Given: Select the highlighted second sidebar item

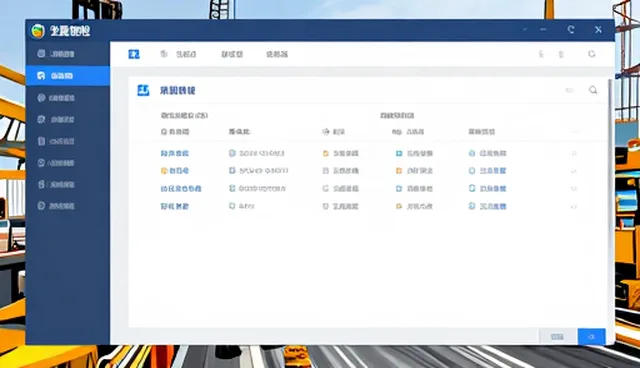Looking at the screenshot, I should pos(68,76).
